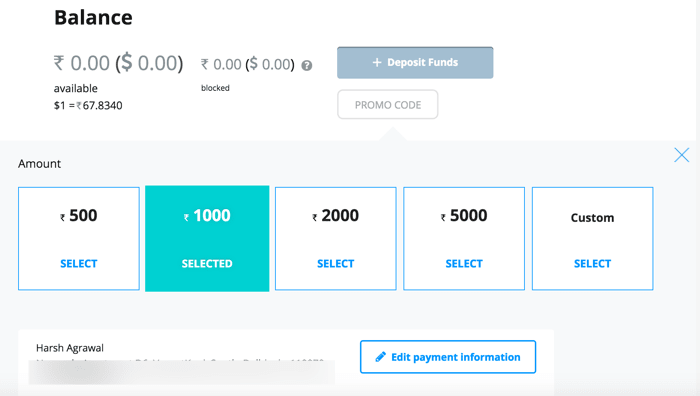Select the ₹2000 amount option

[x=336, y=238]
